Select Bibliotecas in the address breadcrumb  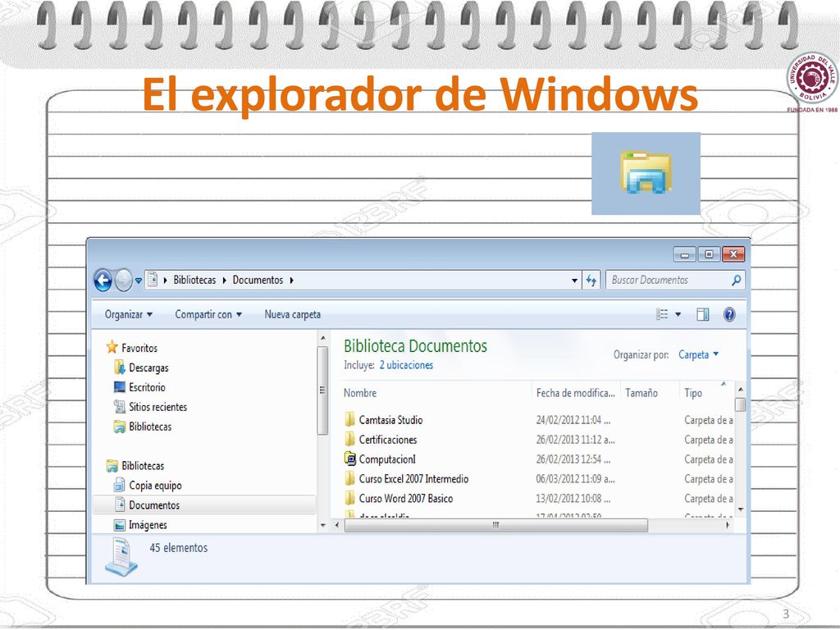[194, 281]
